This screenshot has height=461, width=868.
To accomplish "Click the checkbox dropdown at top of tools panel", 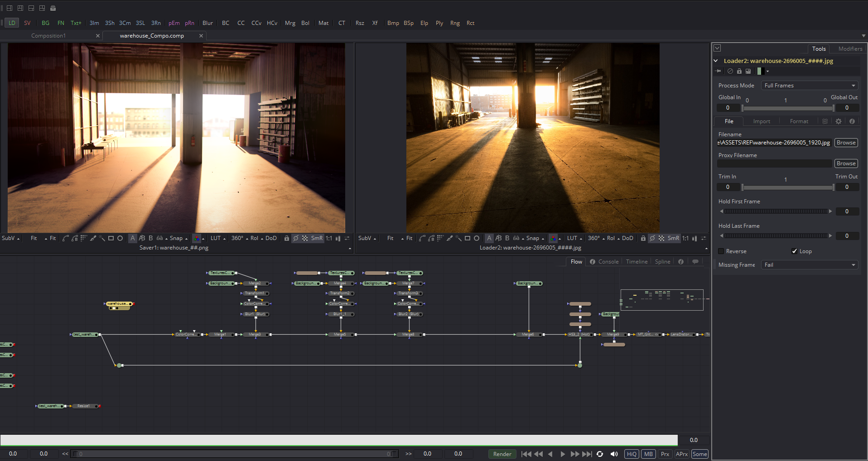I will click(717, 48).
